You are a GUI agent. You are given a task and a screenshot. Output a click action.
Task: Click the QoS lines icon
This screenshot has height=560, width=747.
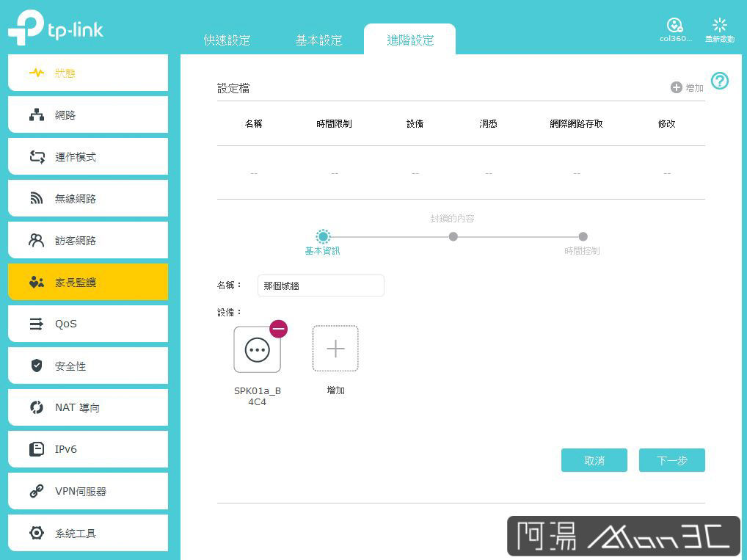(x=37, y=324)
